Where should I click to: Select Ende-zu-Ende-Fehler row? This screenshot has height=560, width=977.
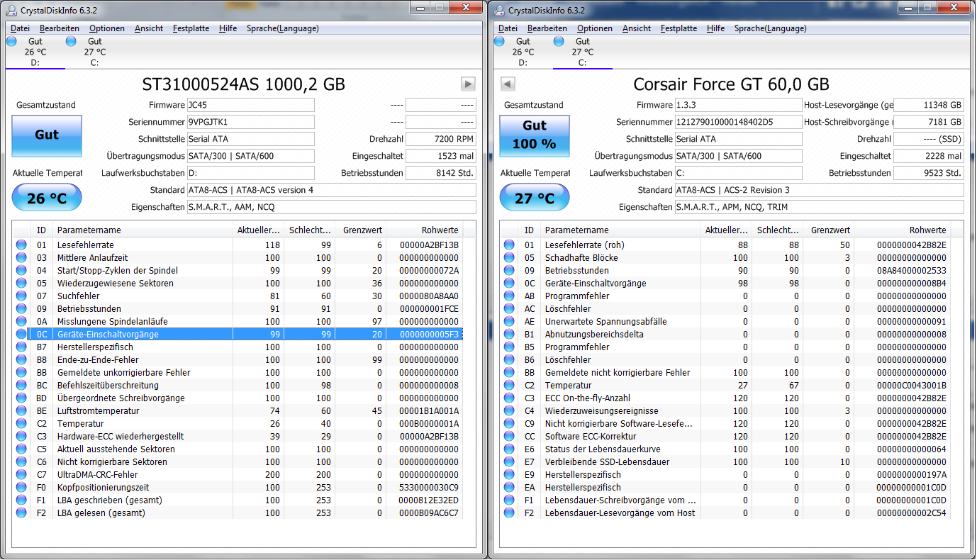click(238, 360)
